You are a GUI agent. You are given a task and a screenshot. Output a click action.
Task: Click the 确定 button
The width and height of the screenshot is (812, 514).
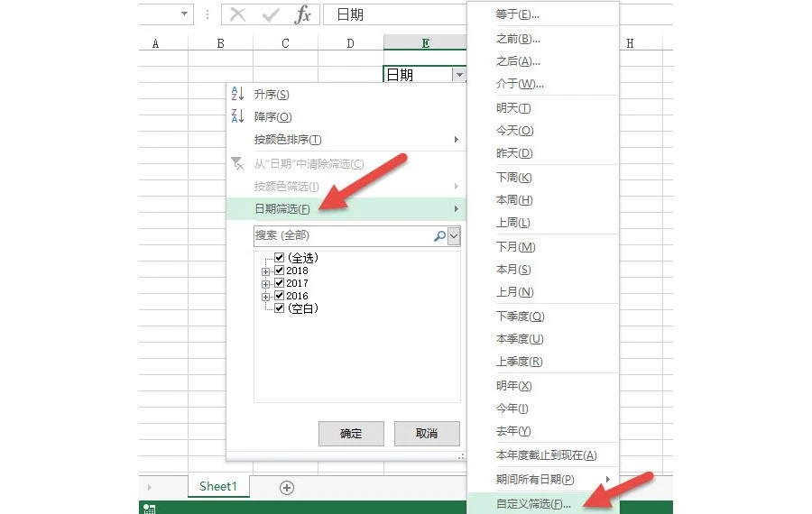[x=351, y=433]
